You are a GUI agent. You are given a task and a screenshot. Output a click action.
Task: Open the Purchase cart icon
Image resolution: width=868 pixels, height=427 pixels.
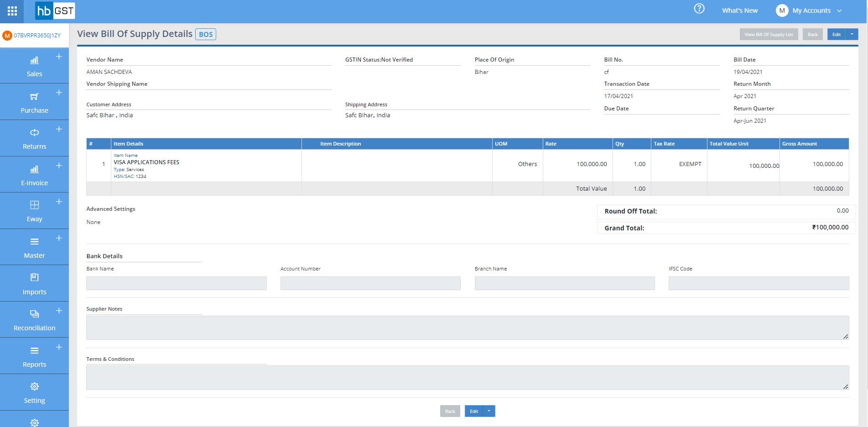click(34, 97)
